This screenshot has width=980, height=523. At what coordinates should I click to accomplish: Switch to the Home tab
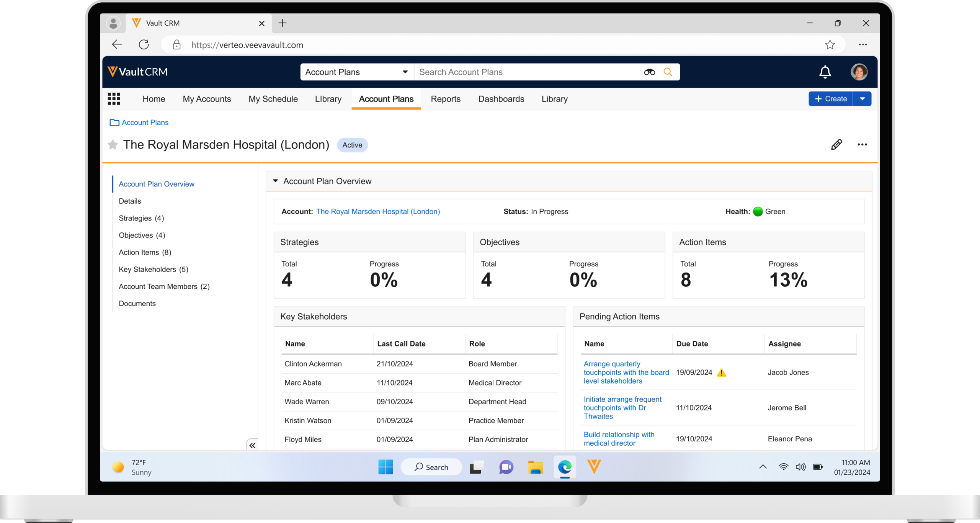(154, 99)
